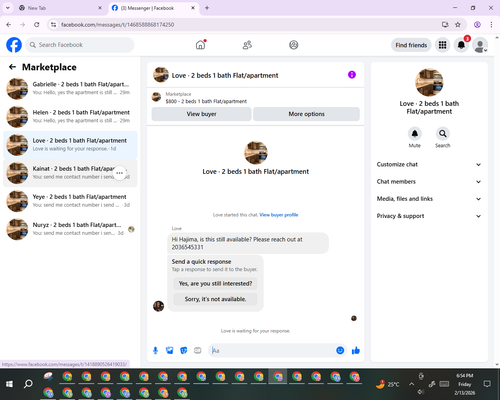Open the Home feed icon
This screenshot has height=400, width=500.
(201, 45)
